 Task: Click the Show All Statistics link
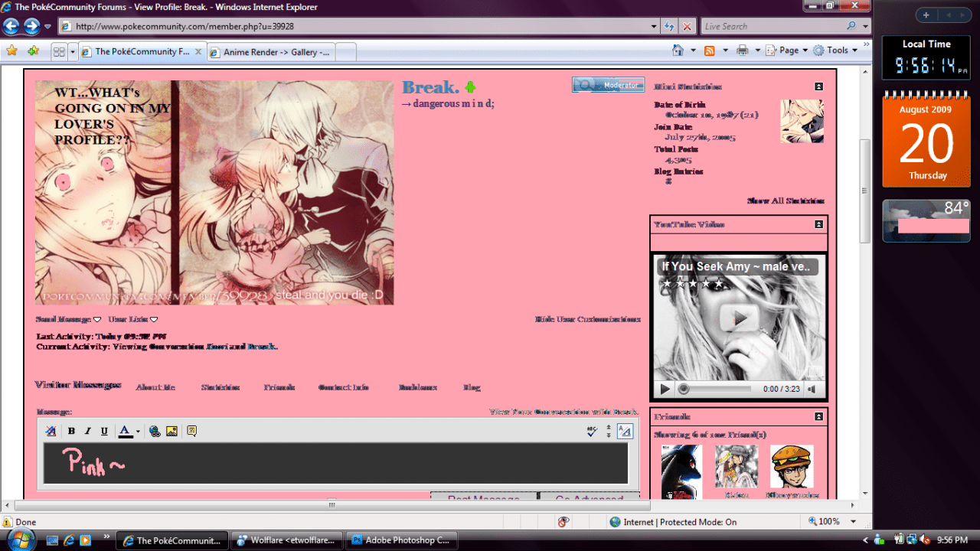pos(786,201)
